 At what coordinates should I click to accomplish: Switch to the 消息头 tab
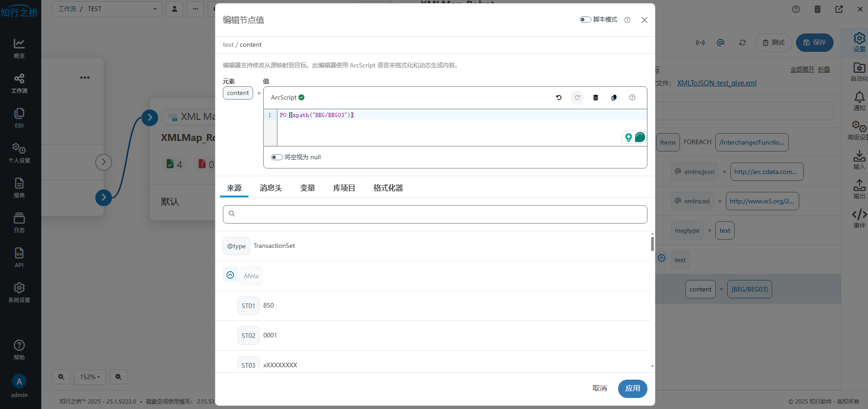coord(271,188)
